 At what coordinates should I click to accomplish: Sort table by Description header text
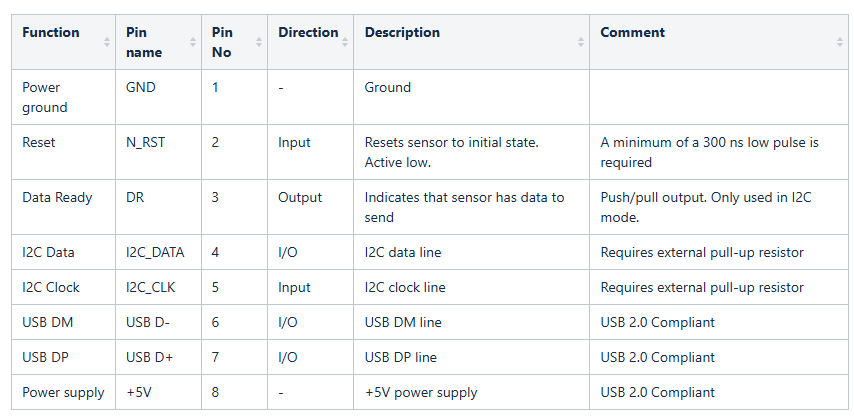[402, 32]
